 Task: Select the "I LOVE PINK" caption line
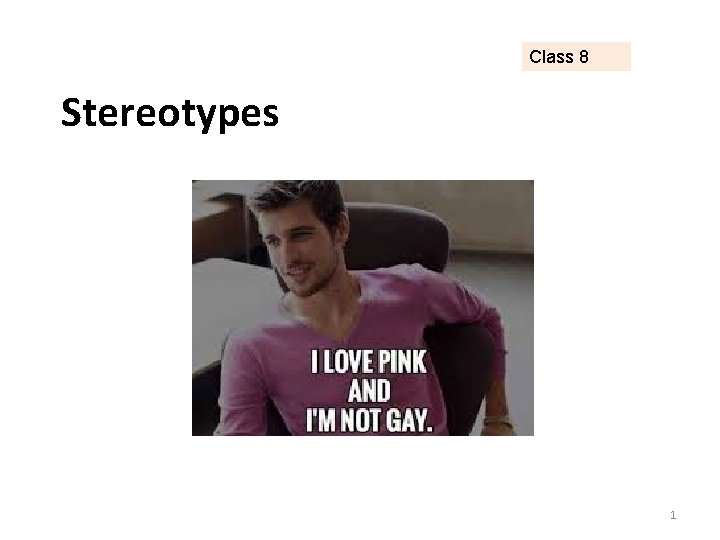[369, 361]
